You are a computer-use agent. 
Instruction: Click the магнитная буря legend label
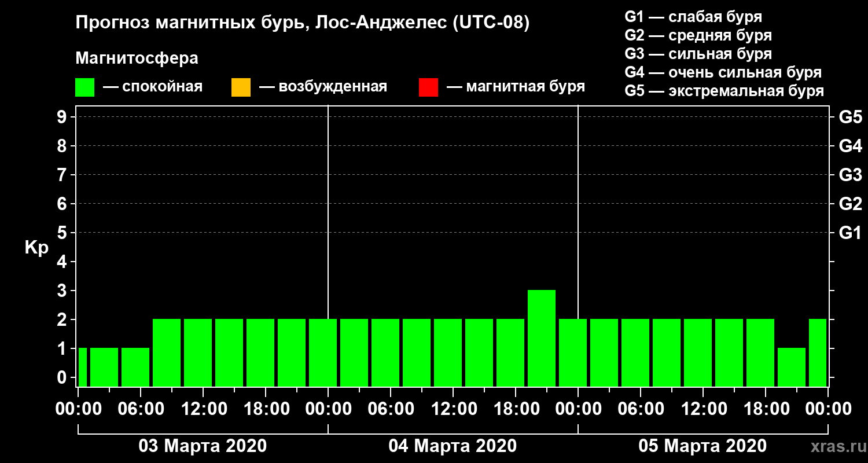coord(525,87)
